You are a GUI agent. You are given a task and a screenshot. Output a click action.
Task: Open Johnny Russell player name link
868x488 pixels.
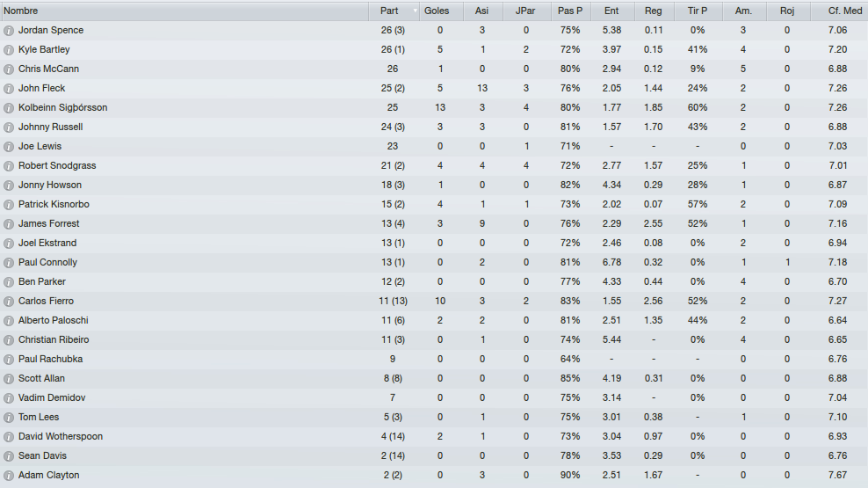[x=50, y=127]
